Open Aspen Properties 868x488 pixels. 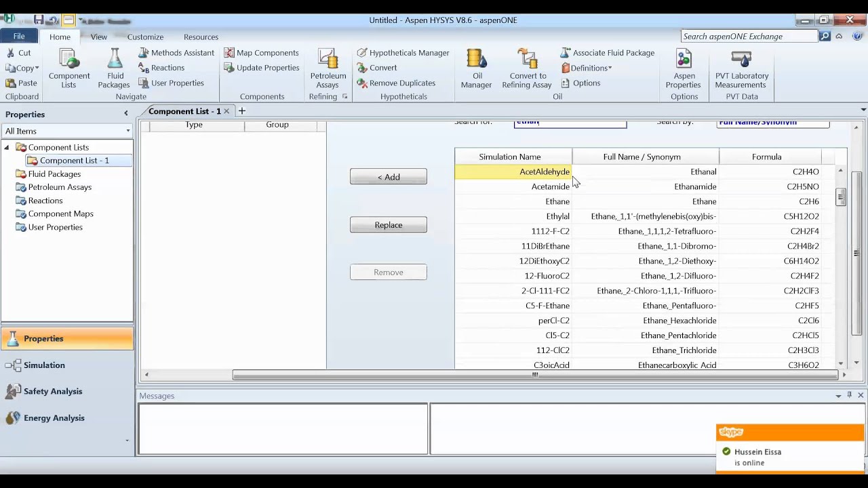(683, 68)
